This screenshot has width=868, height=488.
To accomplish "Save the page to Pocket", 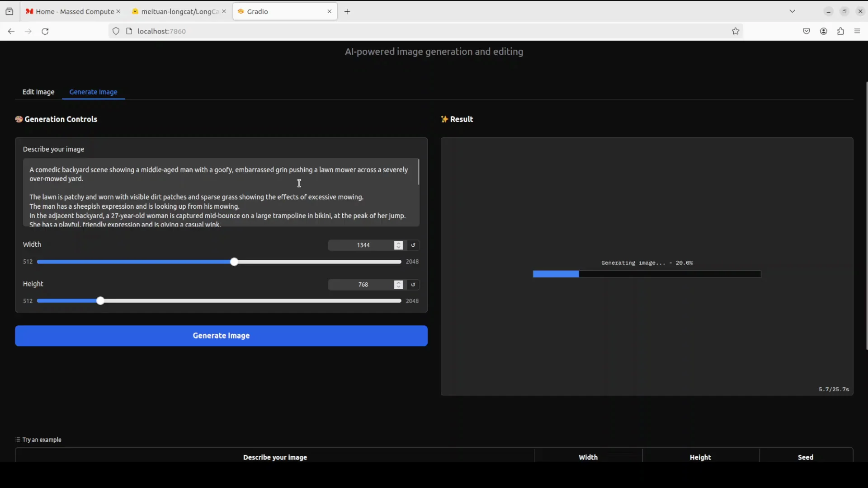I will pos(807,31).
